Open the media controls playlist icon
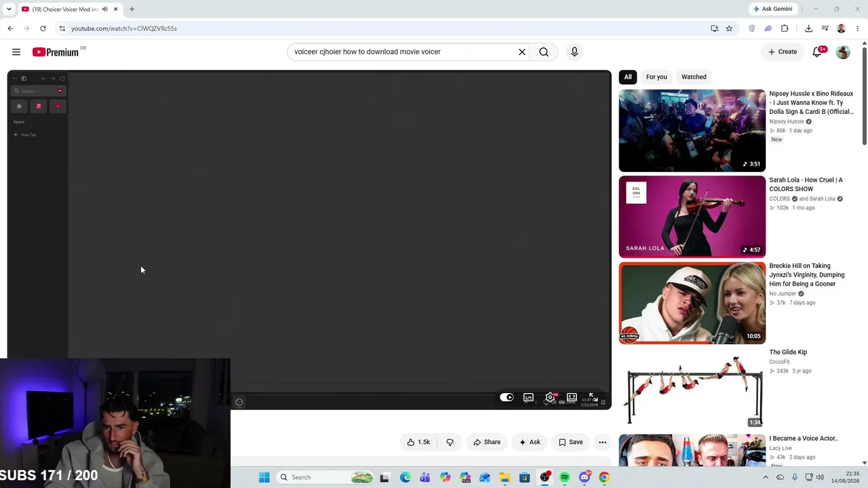This screenshot has width=868, height=488. (x=825, y=28)
